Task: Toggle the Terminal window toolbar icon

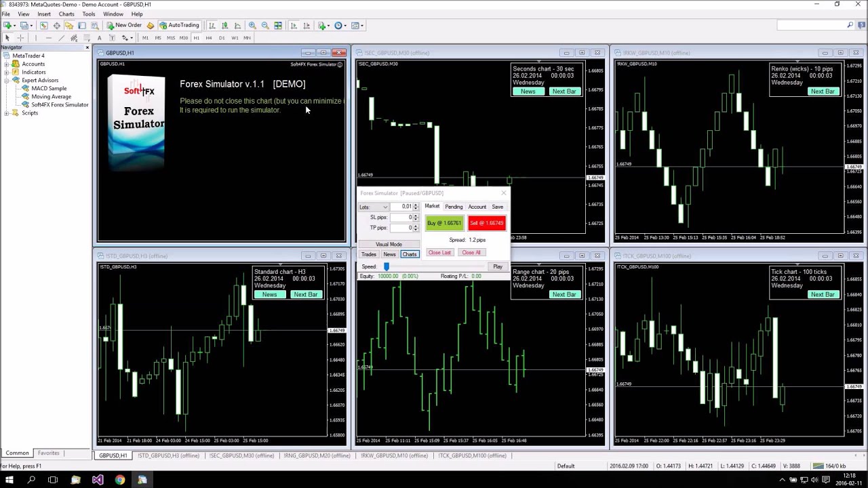Action: (81, 25)
